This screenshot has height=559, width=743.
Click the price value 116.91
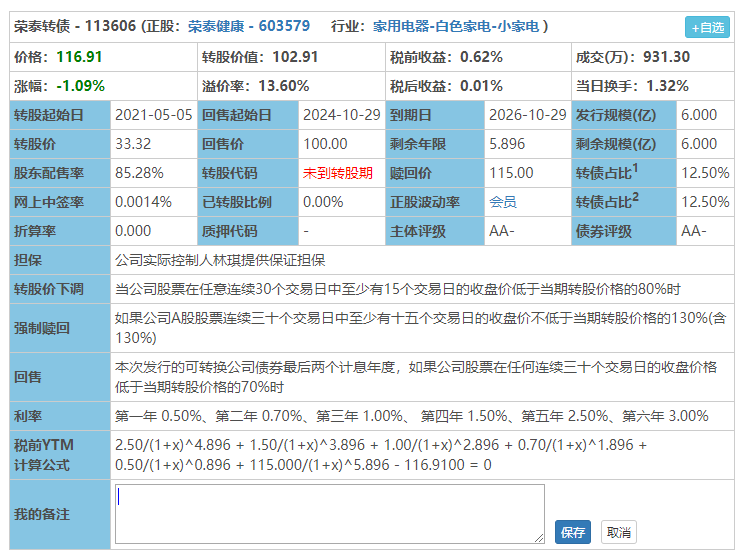(79, 57)
